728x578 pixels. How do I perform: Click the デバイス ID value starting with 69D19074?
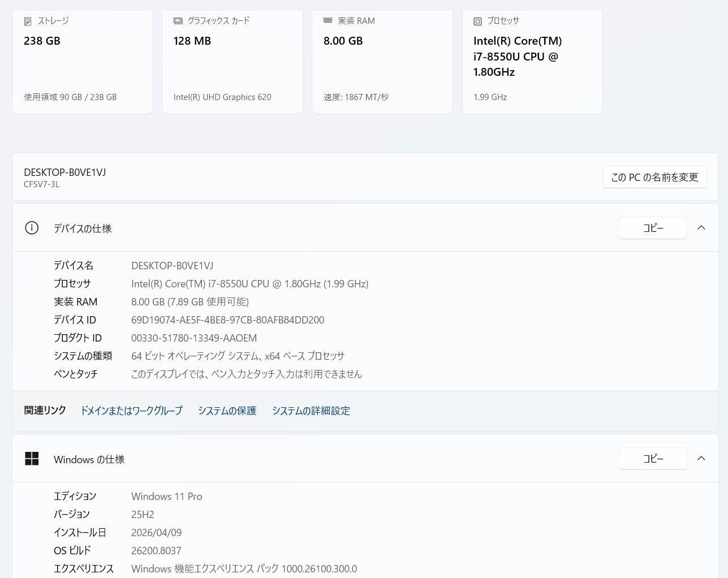pyautogui.click(x=227, y=320)
